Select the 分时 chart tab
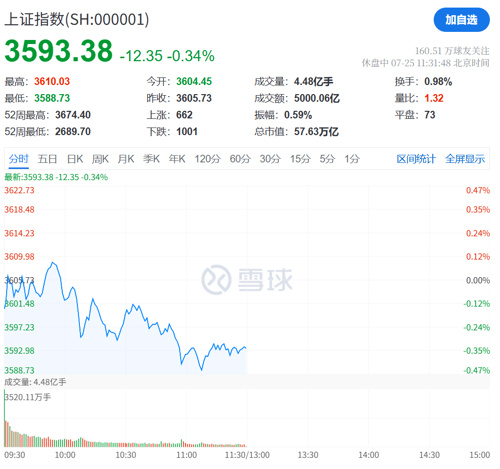Image resolution: width=500 pixels, height=469 pixels. coord(19,159)
